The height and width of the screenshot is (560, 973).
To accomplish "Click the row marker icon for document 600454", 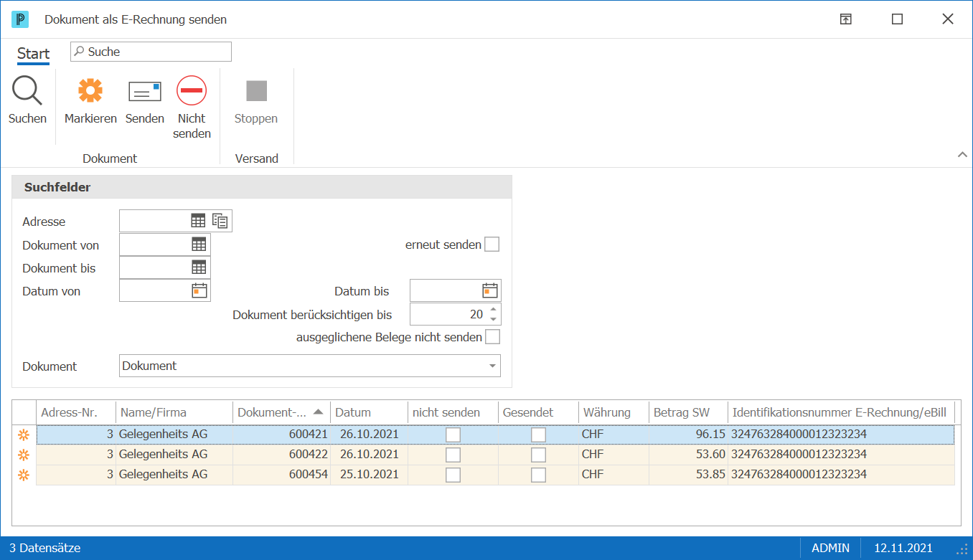I will (23, 475).
